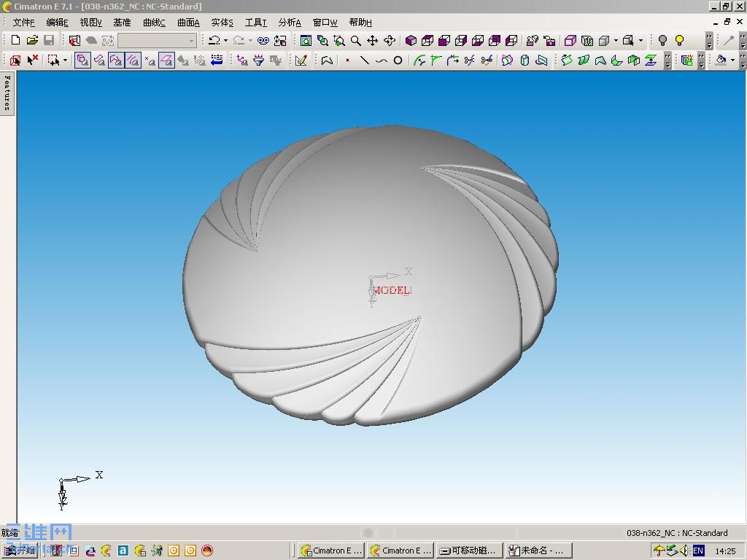Open the 曲面 Surfaces menu
Image resolution: width=747 pixels, height=560 pixels.
tap(188, 23)
